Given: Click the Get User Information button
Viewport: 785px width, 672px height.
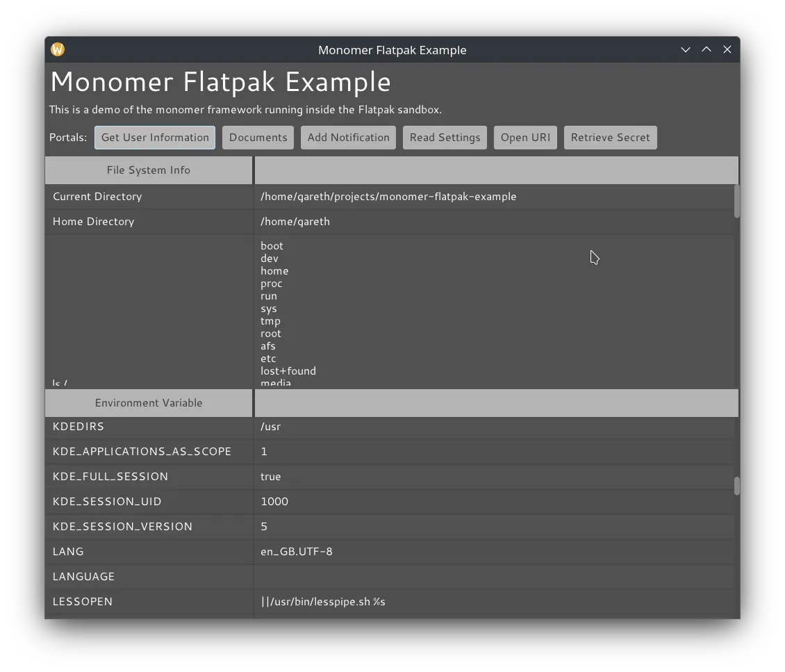Looking at the screenshot, I should coord(155,137).
